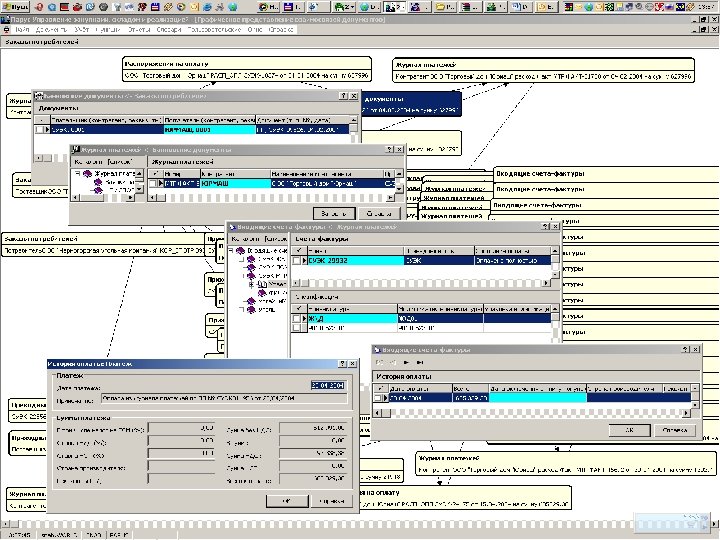
Task: Click Отмена button in payment history dialog
Action: click(x=332, y=501)
